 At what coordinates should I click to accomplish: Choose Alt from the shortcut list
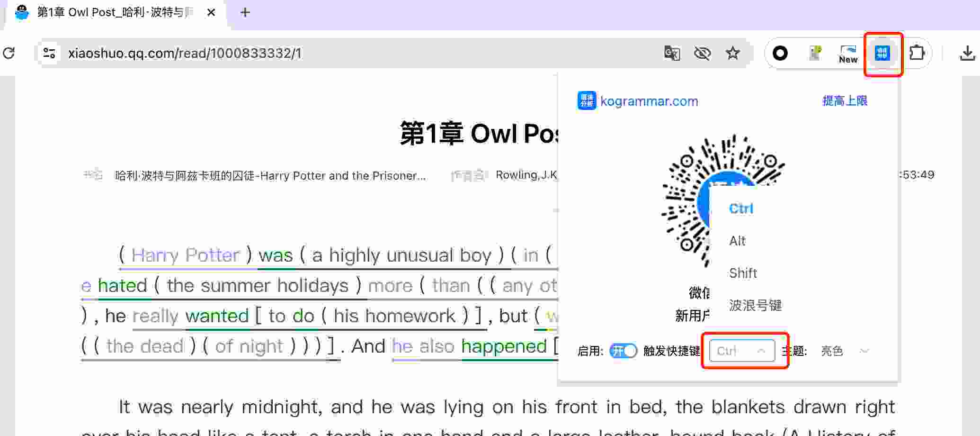coord(737,241)
